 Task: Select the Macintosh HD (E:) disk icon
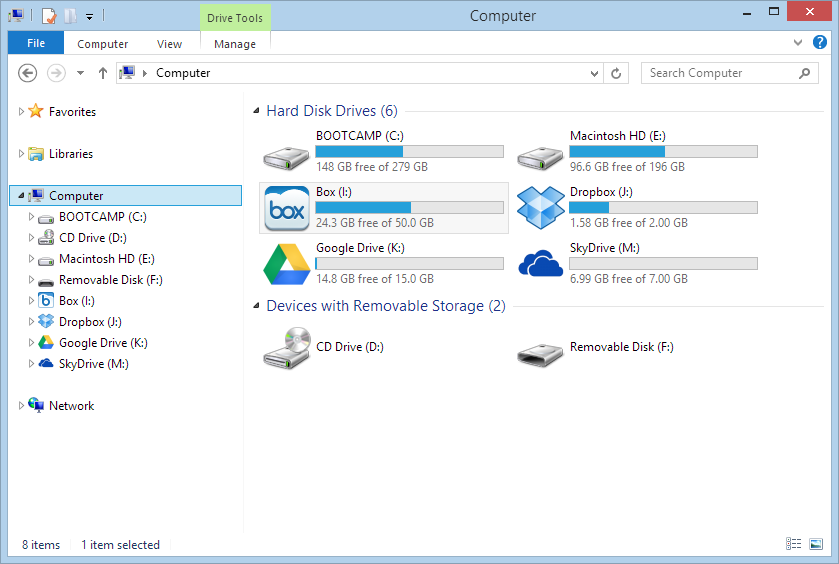click(x=540, y=158)
